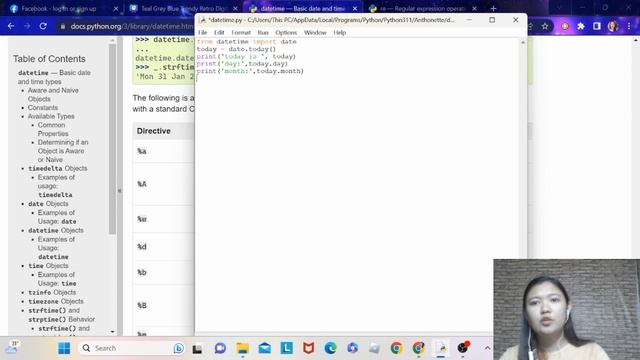Open the Python IDLE taskbar icon
The height and width of the screenshot is (360, 640).
point(441,348)
